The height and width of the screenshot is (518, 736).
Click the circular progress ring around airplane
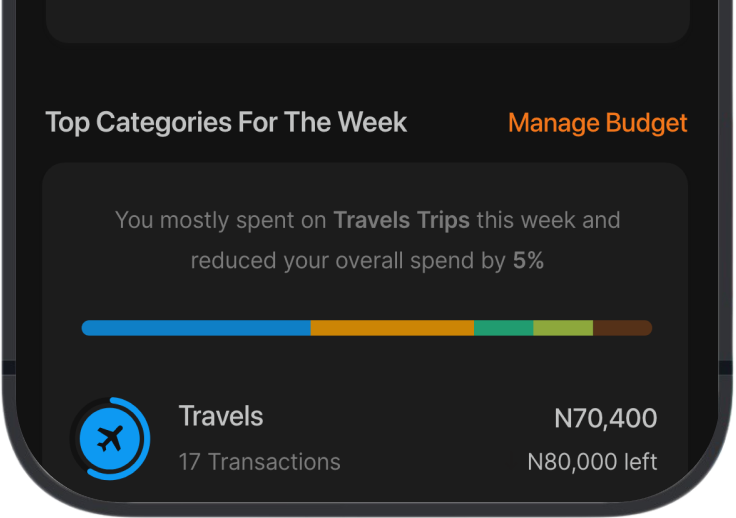coord(144,420)
